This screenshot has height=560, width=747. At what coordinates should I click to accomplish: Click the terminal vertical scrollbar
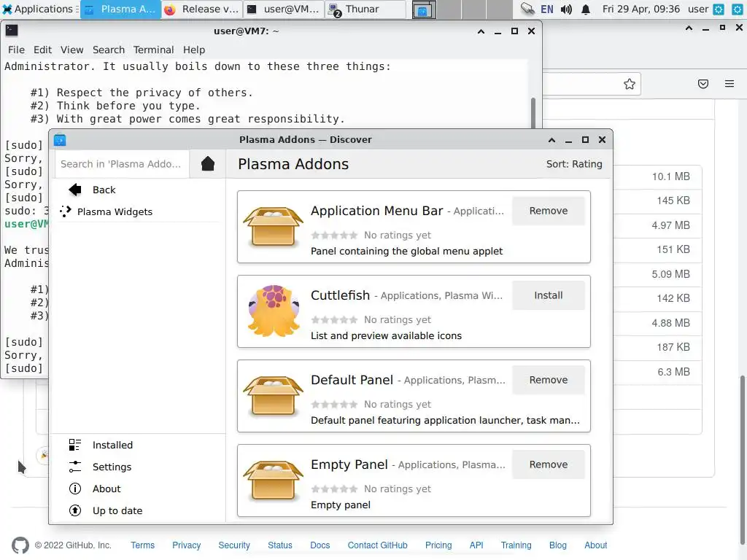[x=533, y=112]
